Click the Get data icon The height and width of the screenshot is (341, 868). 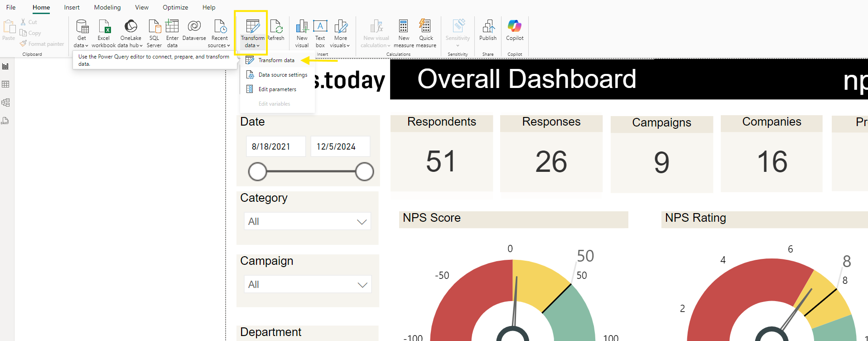click(x=82, y=27)
